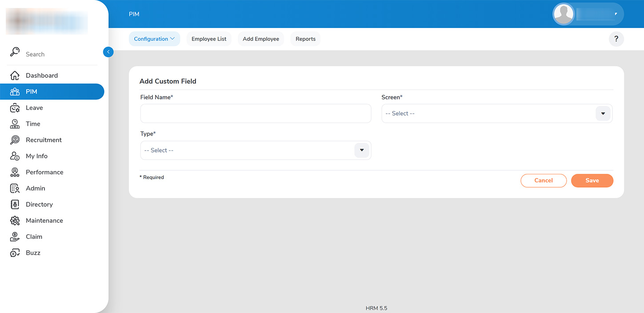Image resolution: width=644 pixels, height=313 pixels.
Task: Open the Reports tab
Action: (305, 39)
